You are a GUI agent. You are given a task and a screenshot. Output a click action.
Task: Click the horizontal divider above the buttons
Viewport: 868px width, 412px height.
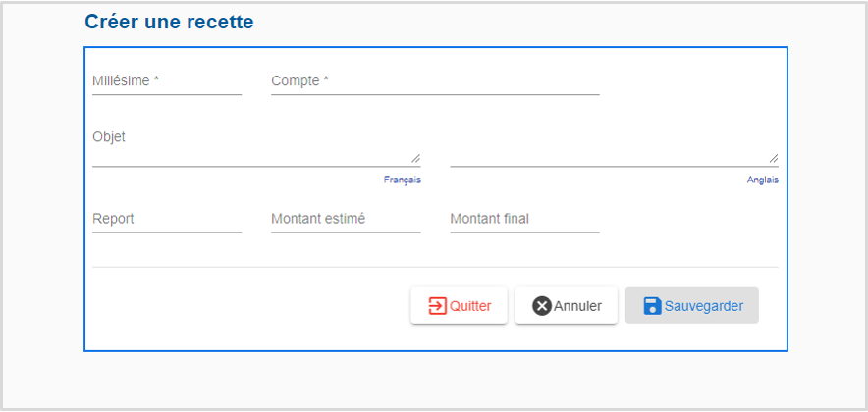435,267
